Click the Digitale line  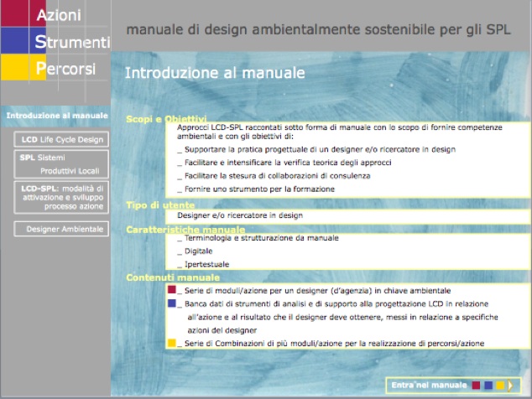(x=195, y=251)
